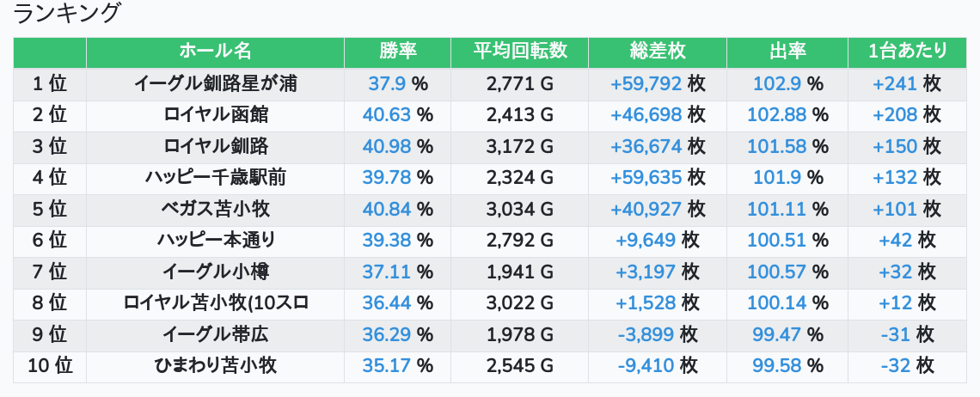
Task: Click the 102.88 payout rate value
Action: click(x=776, y=115)
